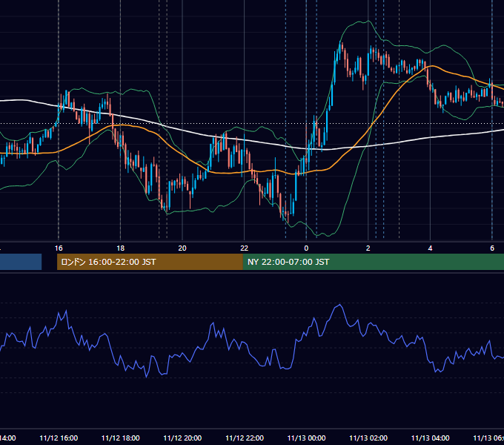This screenshot has height=445, width=504.
Task: Click the ロンドン 16:00-22:00 JST session bar
Action: [150, 262]
